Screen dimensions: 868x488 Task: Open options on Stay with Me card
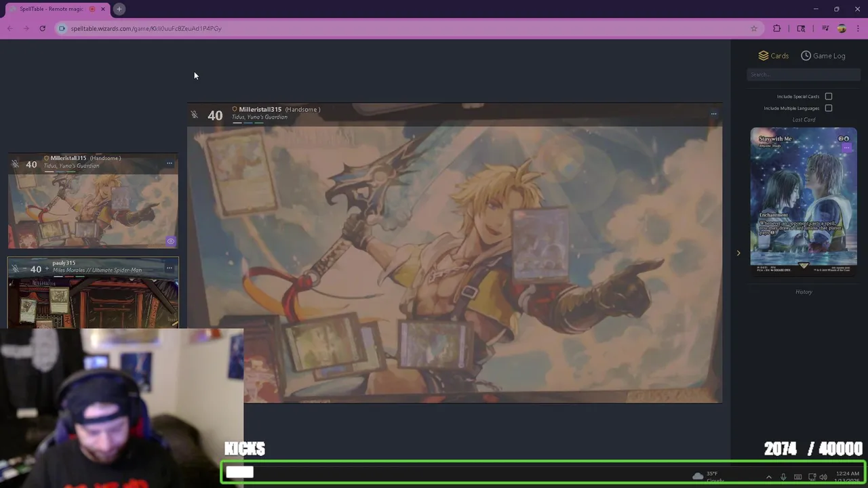pyautogui.click(x=846, y=147)
